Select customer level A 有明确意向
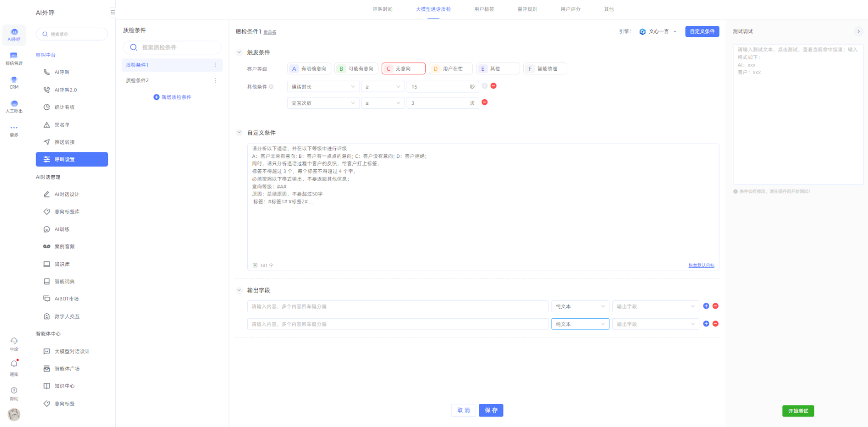Viewport: 868px width, 427px height. (x=309, y=69)
